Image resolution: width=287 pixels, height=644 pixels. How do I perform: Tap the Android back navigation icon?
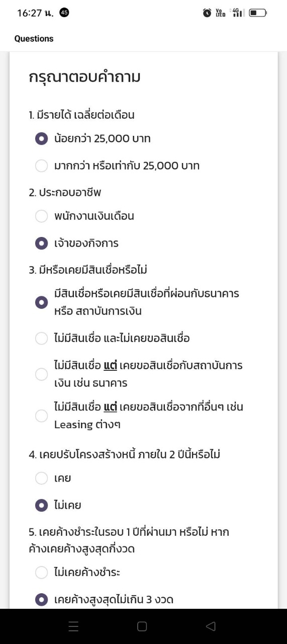click(x=211, y=626)
